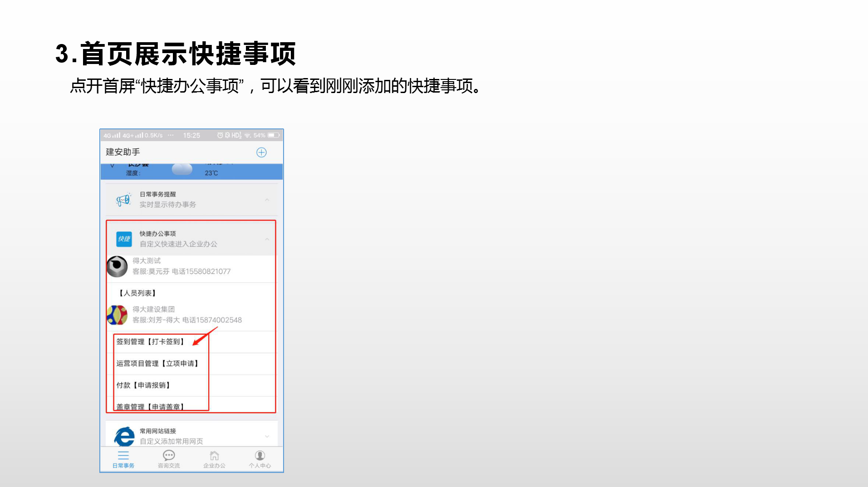
Task: Select the 【人员列表】 entry
Action: point(137,293)
